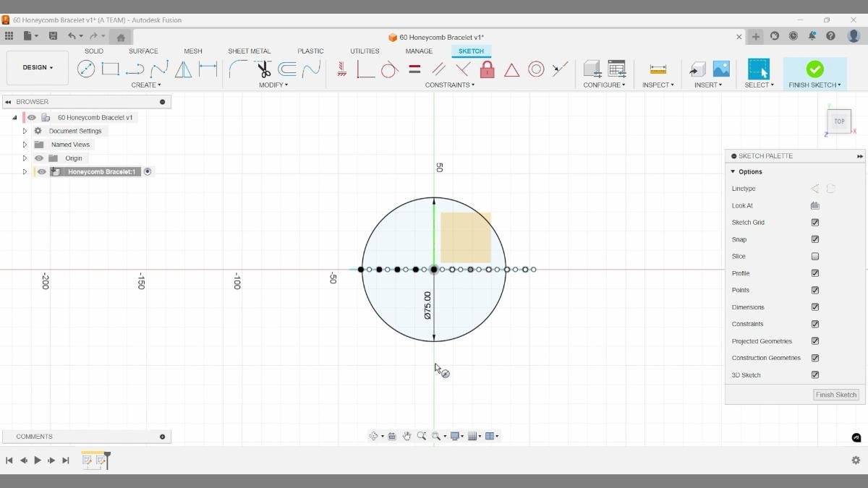This screenshot has width=868, height=488.
Task: Disable the Snap checkbox in Sketch Palette
Action: click(814, 239)
